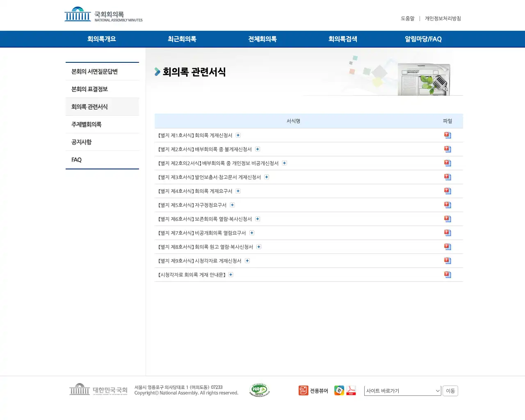The image size is (525, 420).
Task: Click the red PDF reader icon in footer
Action: (351, 390)
